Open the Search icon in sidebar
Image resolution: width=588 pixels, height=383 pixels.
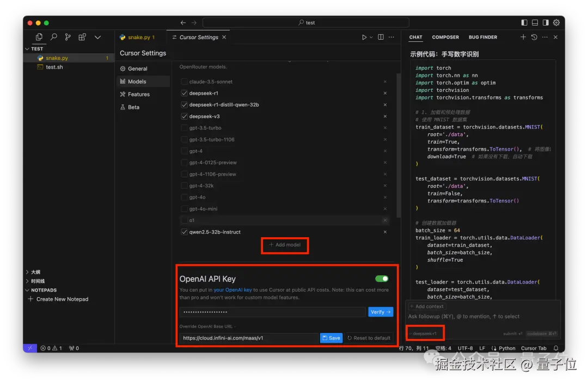(53, 37)
